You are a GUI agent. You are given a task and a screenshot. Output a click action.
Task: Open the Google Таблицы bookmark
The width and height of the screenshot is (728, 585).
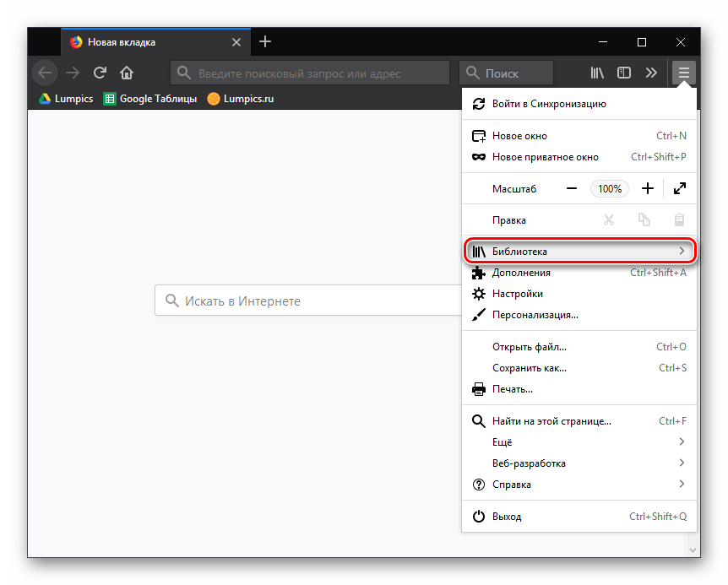(150, 99)
